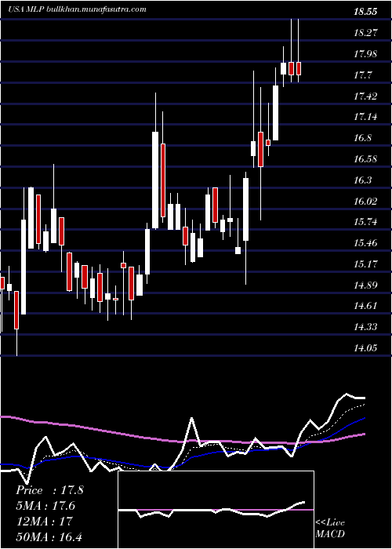
Task: Click the 16.02 price axis label
Action: [365, 201]
